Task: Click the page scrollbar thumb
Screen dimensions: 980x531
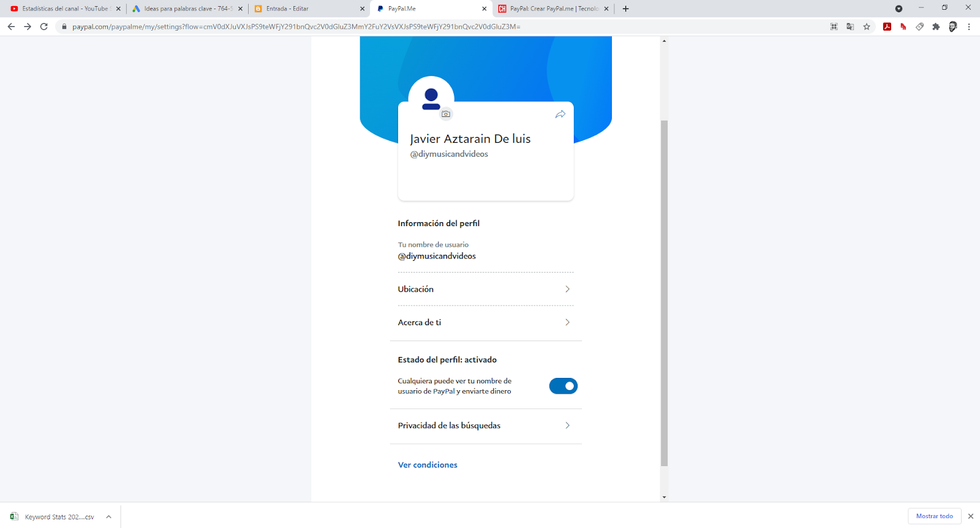Action: 664,293
